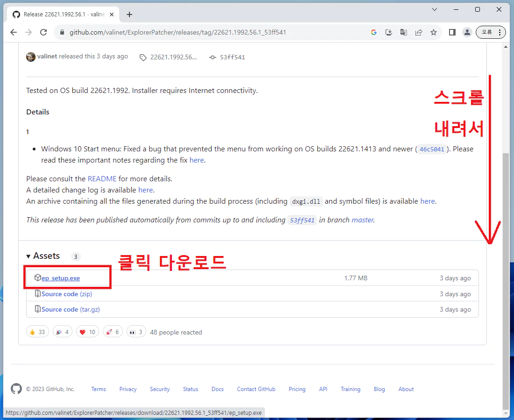Close the Release 22621.1992.56.1 tab
Viewport: 514px width, 420px height.
coord(112,14)
